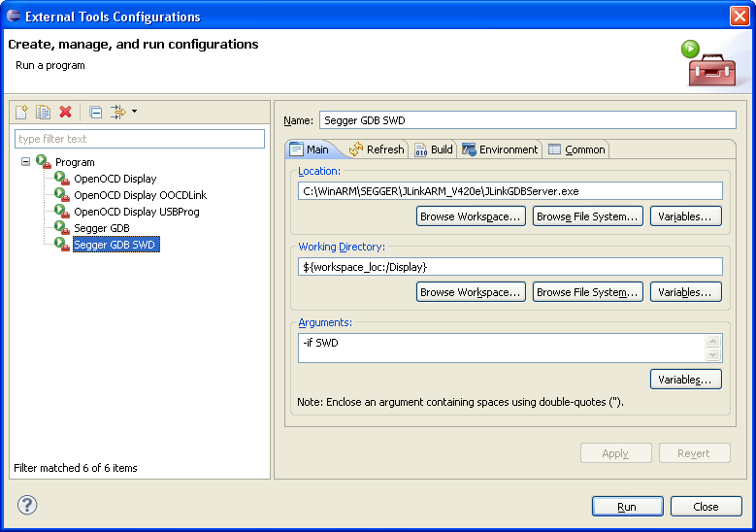756x532 pixels.
Task: Switch to the Main tab
Action: tap(309, 150)
